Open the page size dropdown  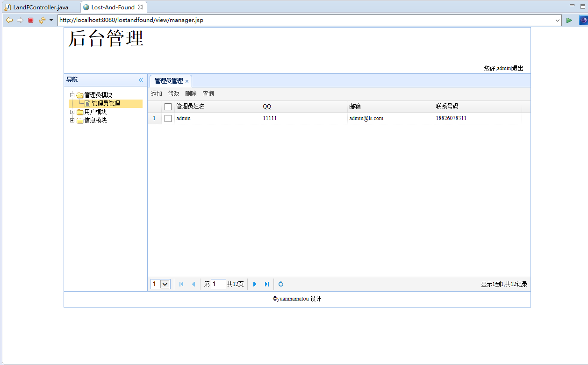pos(160,284)
